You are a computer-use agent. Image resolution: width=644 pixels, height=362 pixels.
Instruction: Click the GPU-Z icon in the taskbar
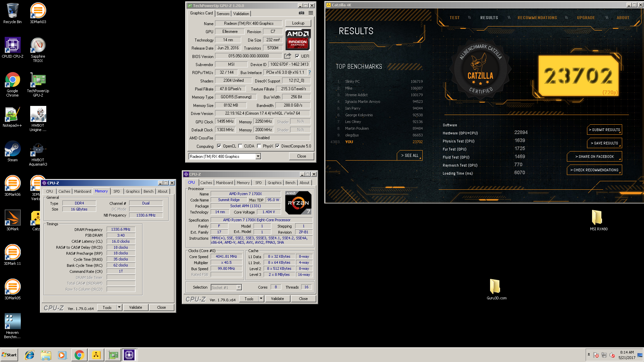(x=113, y=355)
